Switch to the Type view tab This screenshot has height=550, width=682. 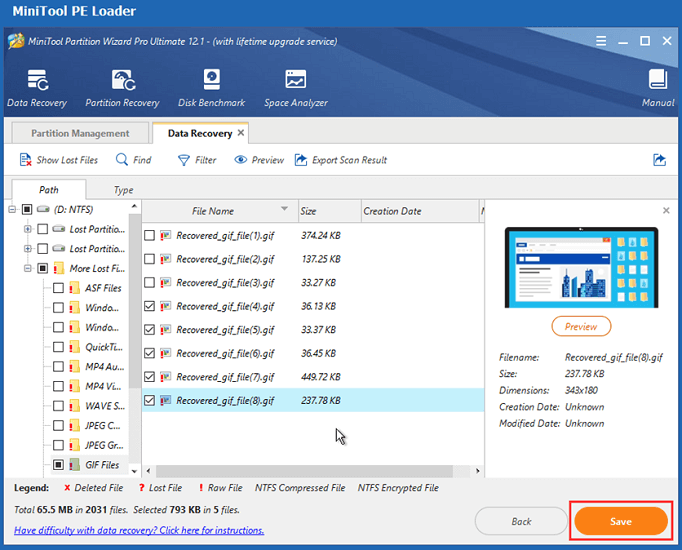[124, 190]
